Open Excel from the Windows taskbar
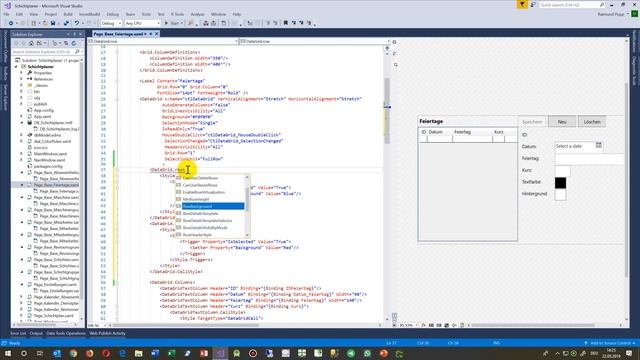Screen dimensions: 640x360 point(171,353)
